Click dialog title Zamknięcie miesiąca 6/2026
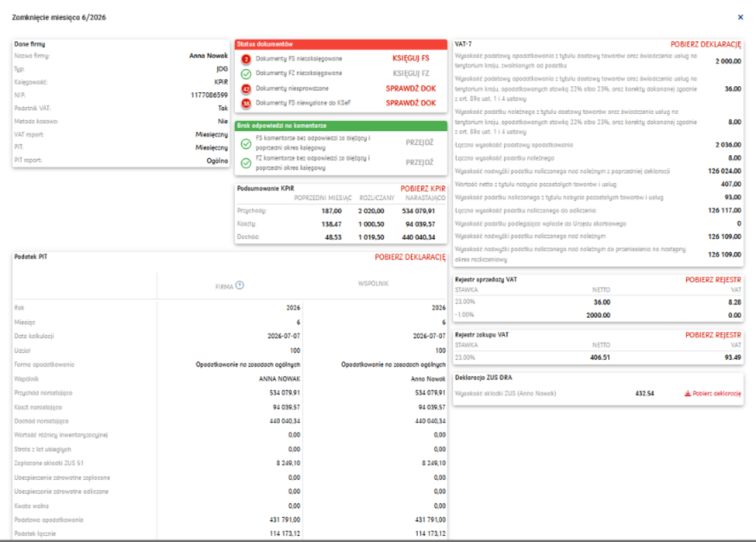 tap(58, 18)
